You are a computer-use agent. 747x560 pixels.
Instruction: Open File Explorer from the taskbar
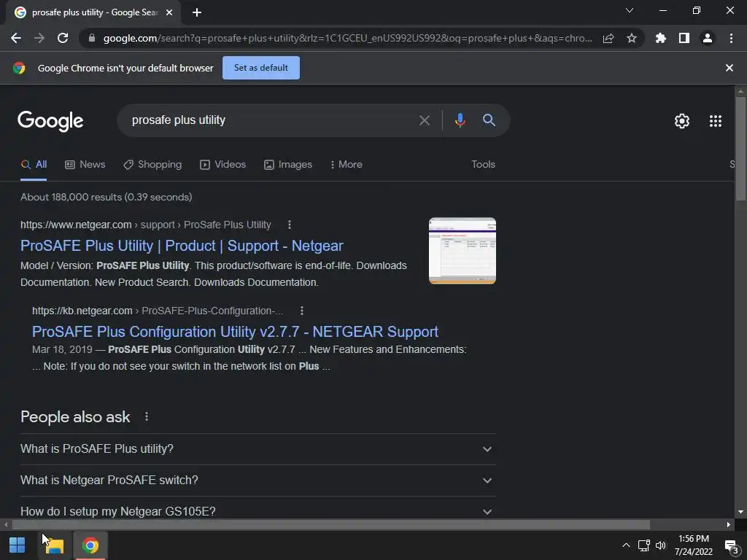point(54,545)
